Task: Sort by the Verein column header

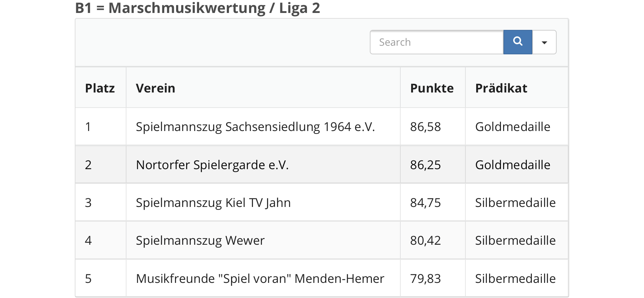Action: click(x=155, y=88)
